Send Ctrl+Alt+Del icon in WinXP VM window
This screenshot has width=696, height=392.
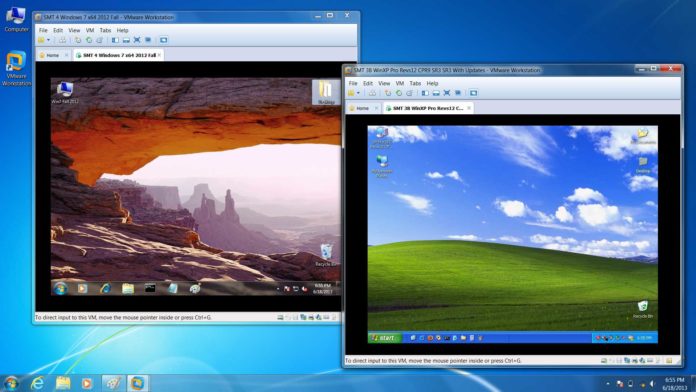[x=372, y=93]
